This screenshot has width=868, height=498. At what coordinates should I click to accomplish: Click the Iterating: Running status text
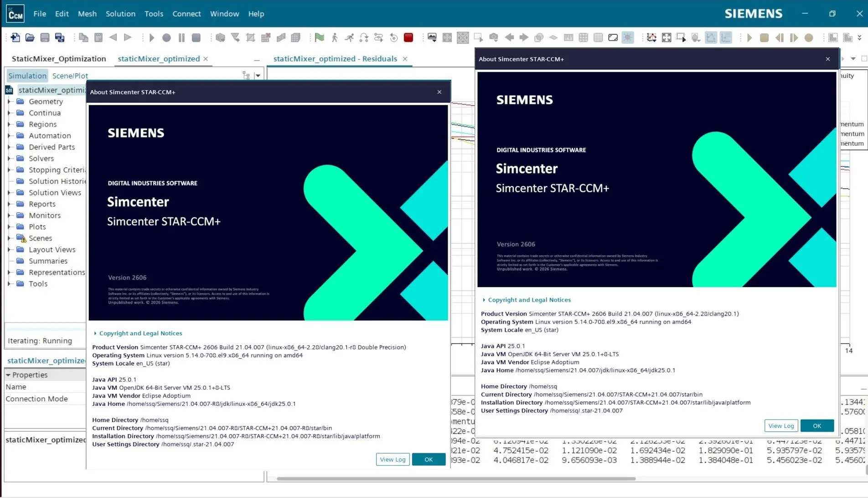pos(40,341)
